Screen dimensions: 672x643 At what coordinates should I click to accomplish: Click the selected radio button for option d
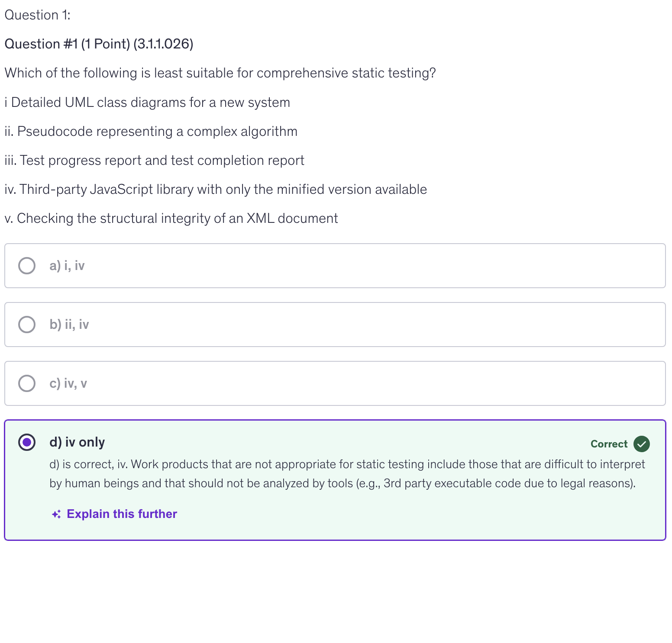click(x=27, y=442)
